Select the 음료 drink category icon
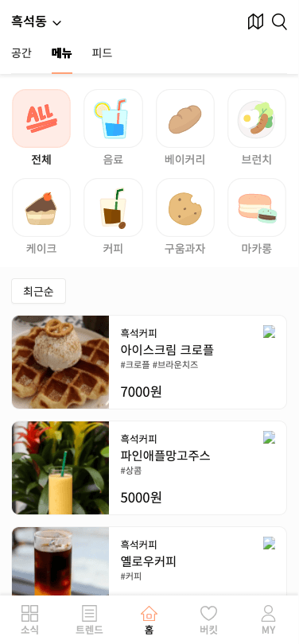This screenshot has height=644, width=299. 114,118
